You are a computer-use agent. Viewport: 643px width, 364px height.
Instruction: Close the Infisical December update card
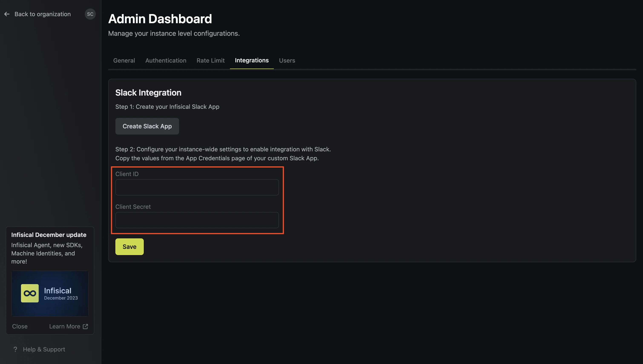click(20, 327)
